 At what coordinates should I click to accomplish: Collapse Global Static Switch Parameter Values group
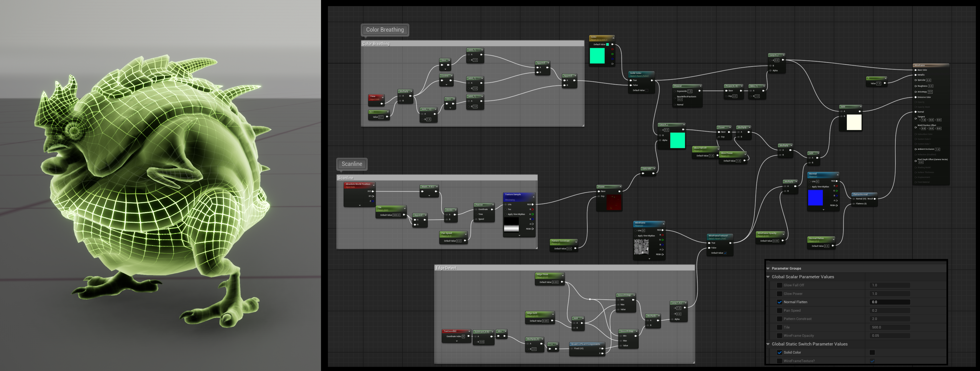(x=768, y=344)
